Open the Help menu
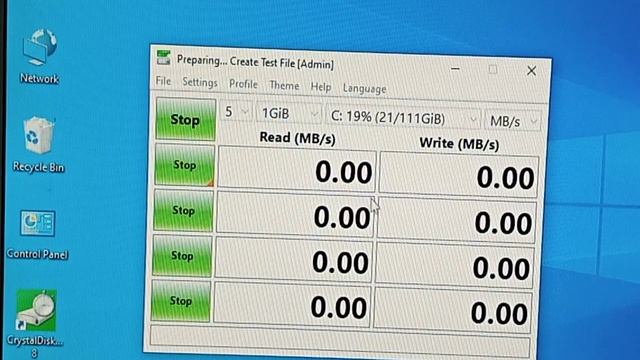The image size is (640, 360). pyautogui.click(x=321, y=87)
